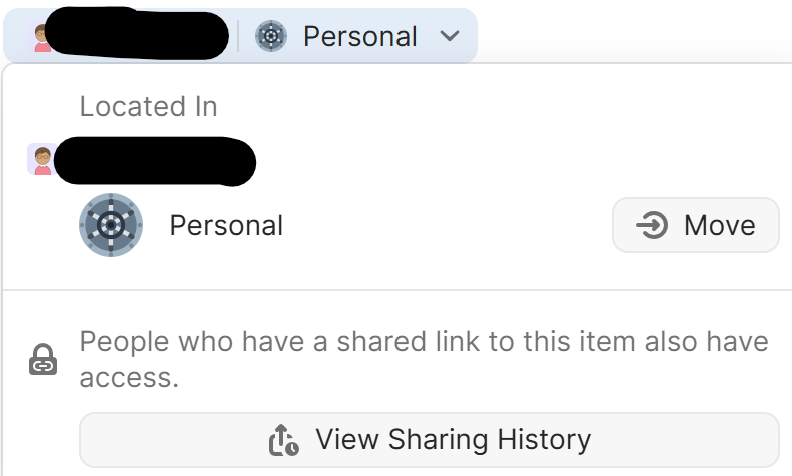
Task: Click the account avatar in top selector bar
Action: tap(41, 39)
